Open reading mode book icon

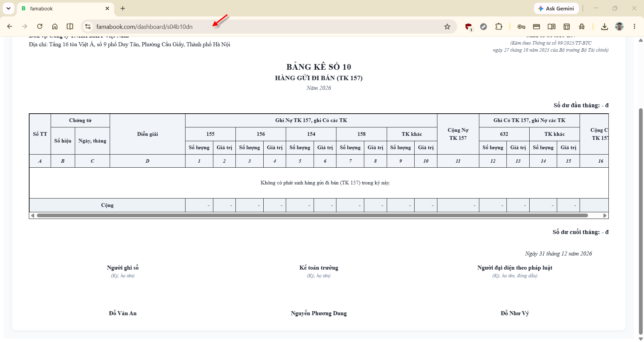(551, 26)
